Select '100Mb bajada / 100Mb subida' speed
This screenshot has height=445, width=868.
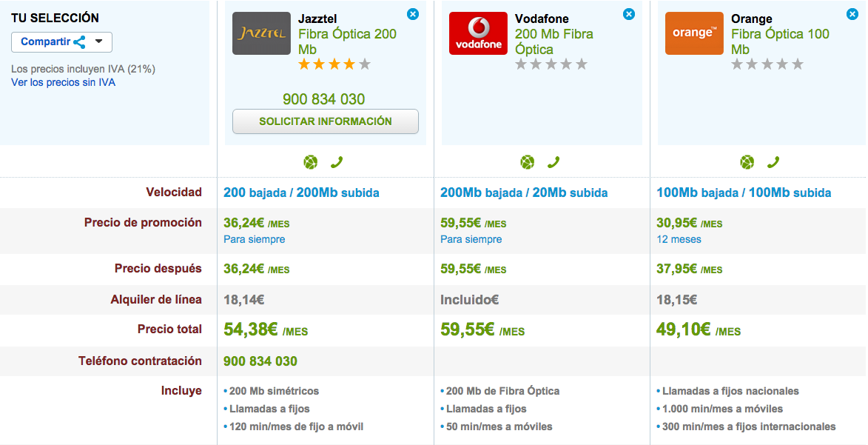[744, 193]
